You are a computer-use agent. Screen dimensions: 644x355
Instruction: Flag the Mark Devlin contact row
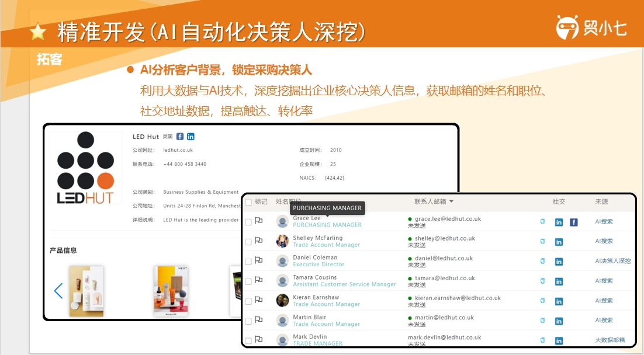259,339
